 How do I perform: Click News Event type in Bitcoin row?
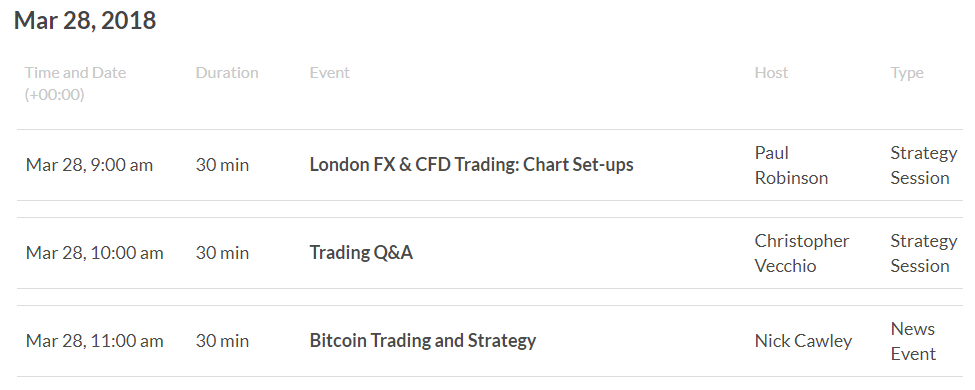pos(913,341)
